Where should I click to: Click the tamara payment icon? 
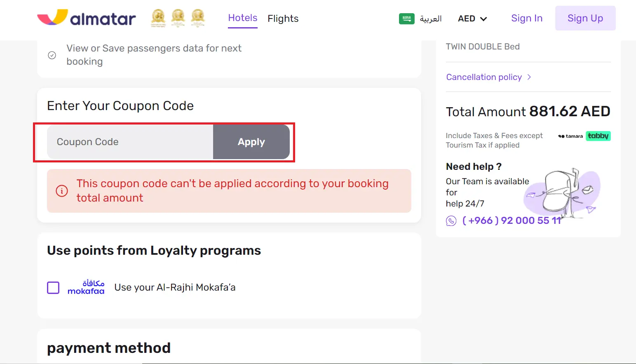click(x=570, y=136)
